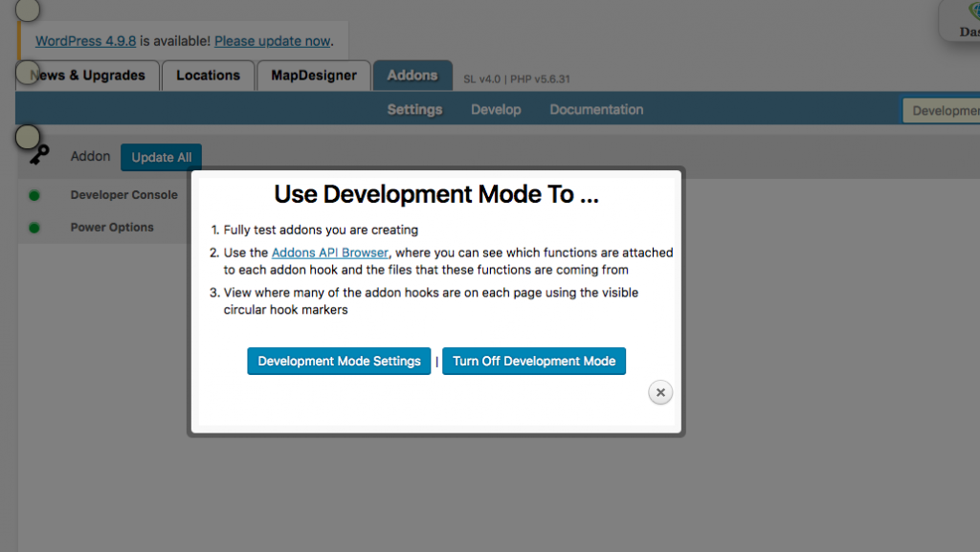Follow the Addons API Browser link

[330, 254]
